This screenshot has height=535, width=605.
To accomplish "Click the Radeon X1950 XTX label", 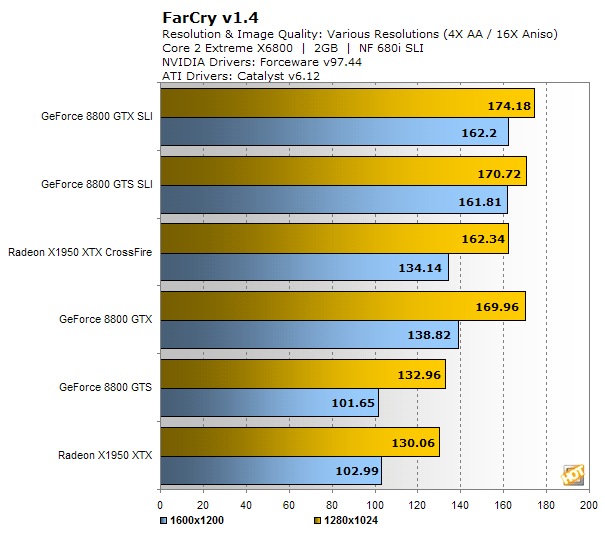I will pos(105,455).
